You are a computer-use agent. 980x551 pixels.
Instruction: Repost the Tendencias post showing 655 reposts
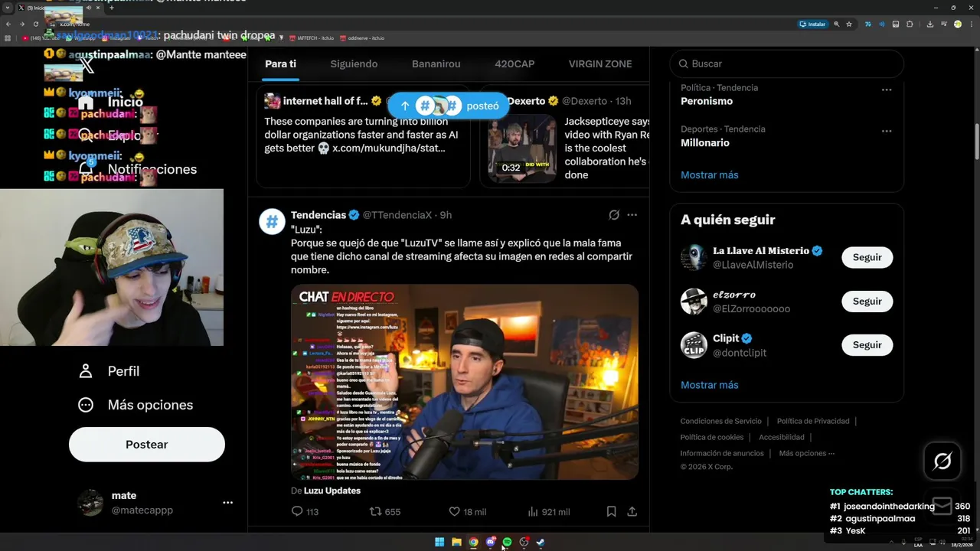pos(376,511)
